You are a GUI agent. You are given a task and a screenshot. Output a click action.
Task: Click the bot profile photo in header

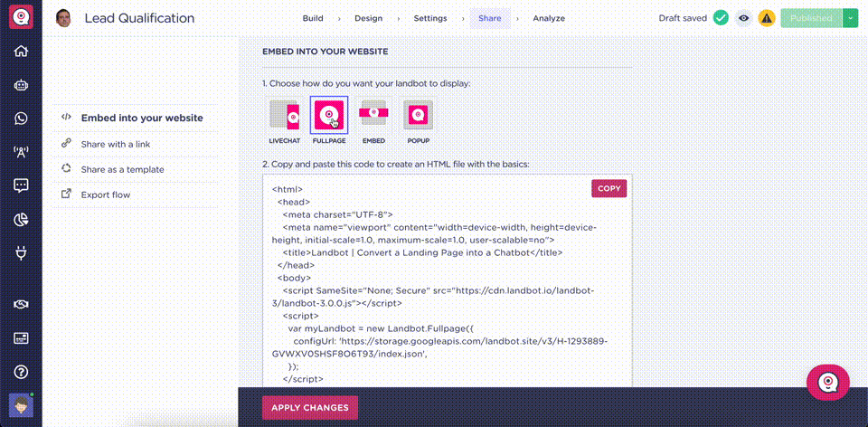pyautogui.click(x=63, y=18)
